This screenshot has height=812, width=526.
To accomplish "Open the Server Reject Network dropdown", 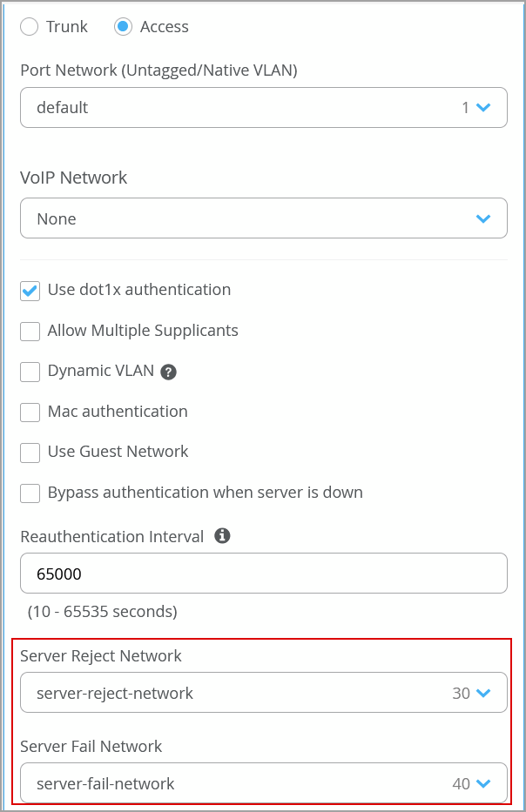I will [244, 693].
